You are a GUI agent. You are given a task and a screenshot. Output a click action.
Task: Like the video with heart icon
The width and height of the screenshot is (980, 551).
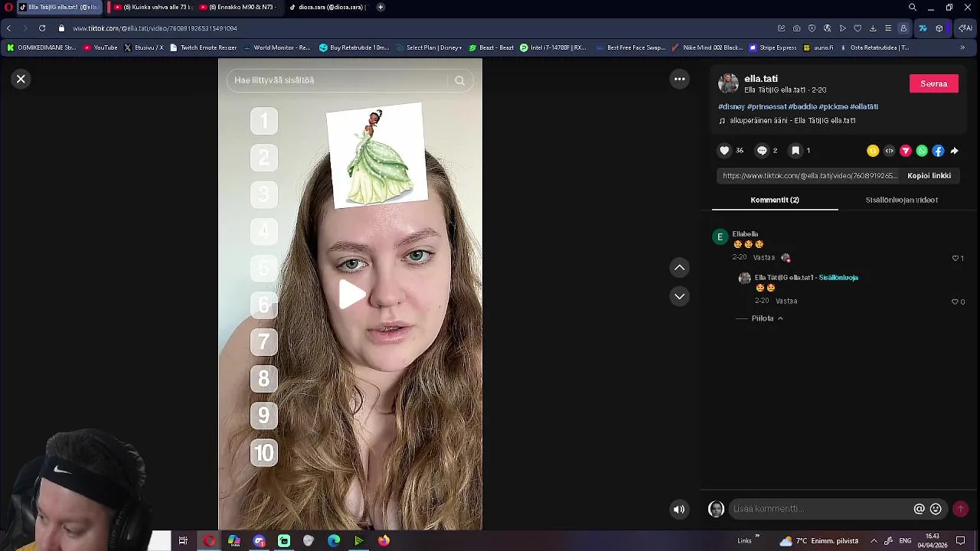click(x=724, y=151)
